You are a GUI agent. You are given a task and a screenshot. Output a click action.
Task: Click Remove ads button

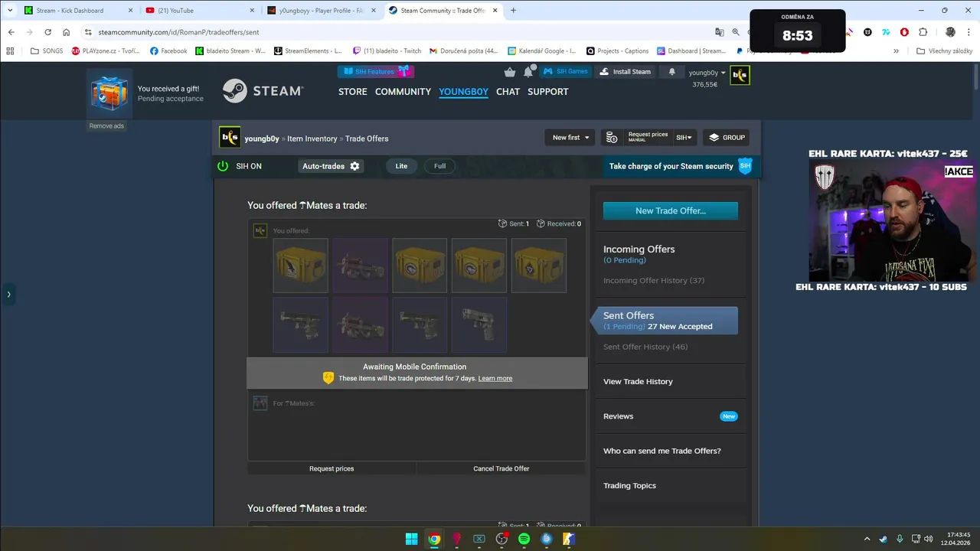pyautogui.click(x=106, y=126)
